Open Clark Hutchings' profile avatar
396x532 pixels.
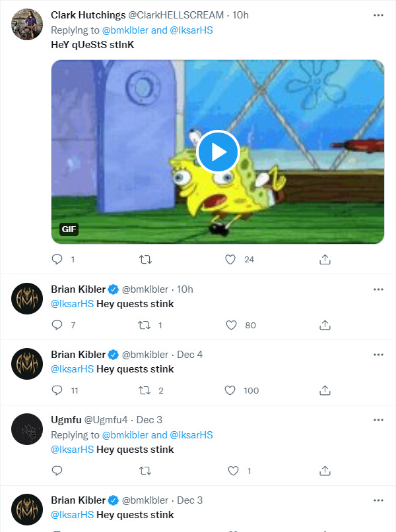point(28,26)
